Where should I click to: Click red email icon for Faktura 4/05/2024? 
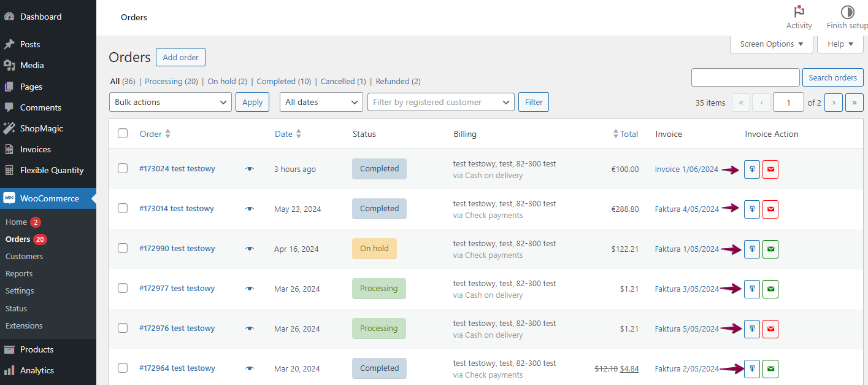(x=770, y=209)
